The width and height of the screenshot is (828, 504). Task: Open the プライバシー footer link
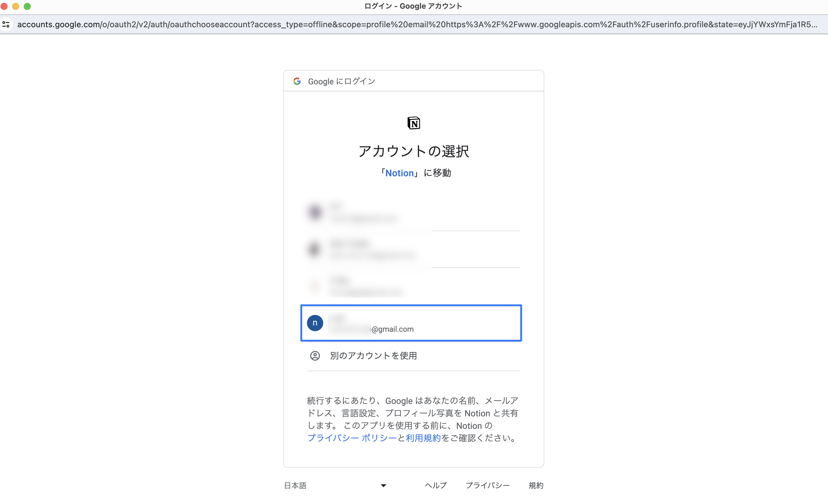tap(488, 485)
